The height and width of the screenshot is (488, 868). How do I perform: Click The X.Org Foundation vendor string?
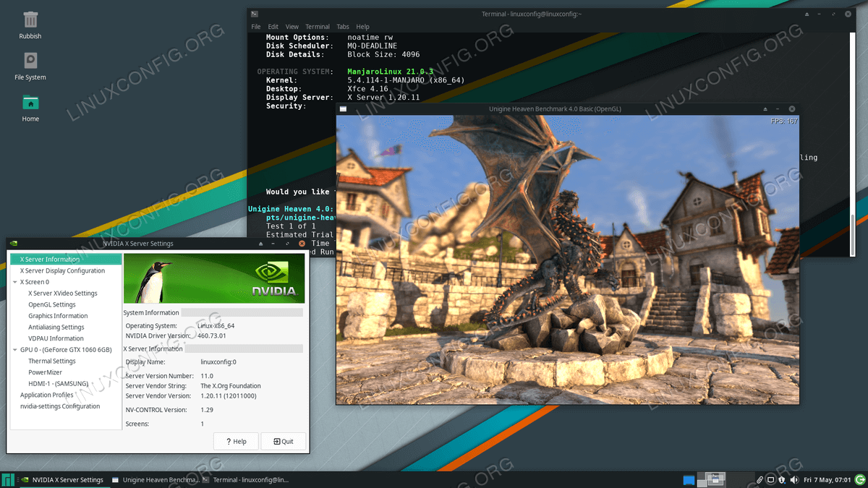(x=231, y=386)
